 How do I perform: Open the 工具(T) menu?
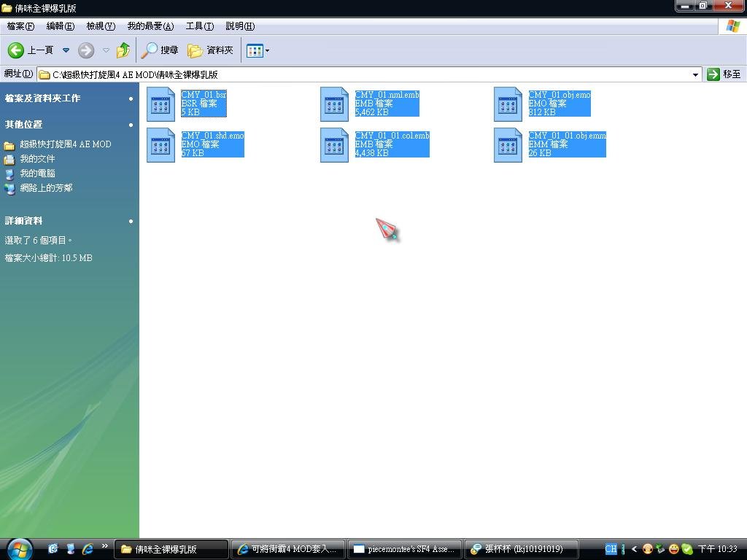pos(199,26)
